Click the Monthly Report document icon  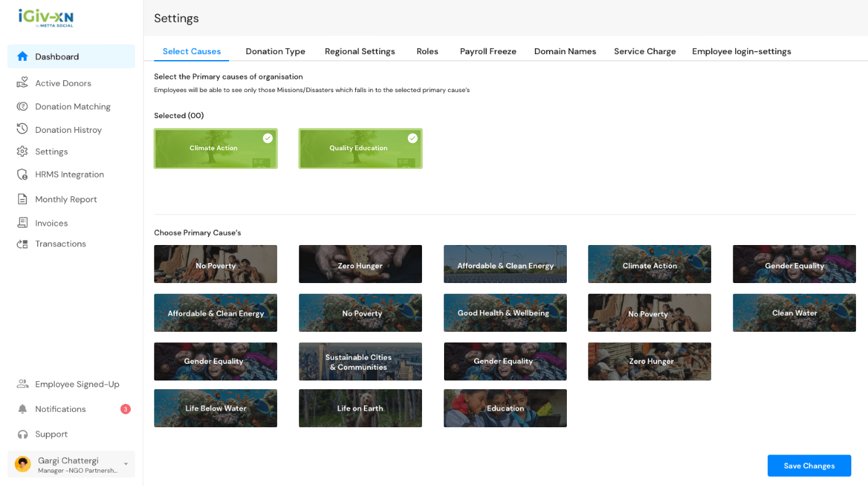click(x=23, y=199)
